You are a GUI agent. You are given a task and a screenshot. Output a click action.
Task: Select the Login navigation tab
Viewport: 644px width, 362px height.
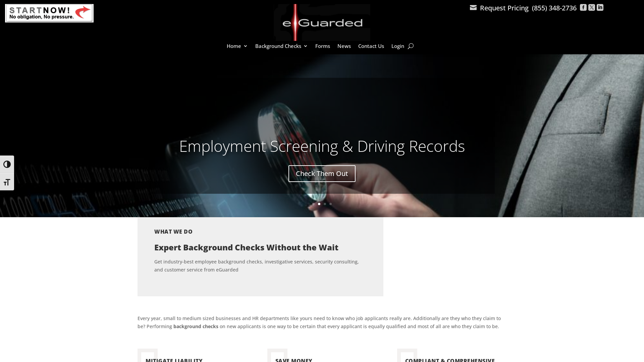(397, 46)
